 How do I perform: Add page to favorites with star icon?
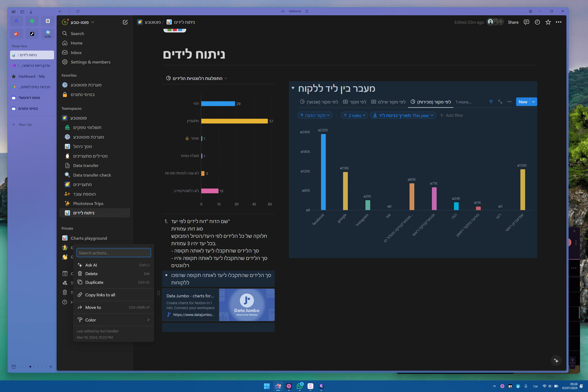pos(548,22)
